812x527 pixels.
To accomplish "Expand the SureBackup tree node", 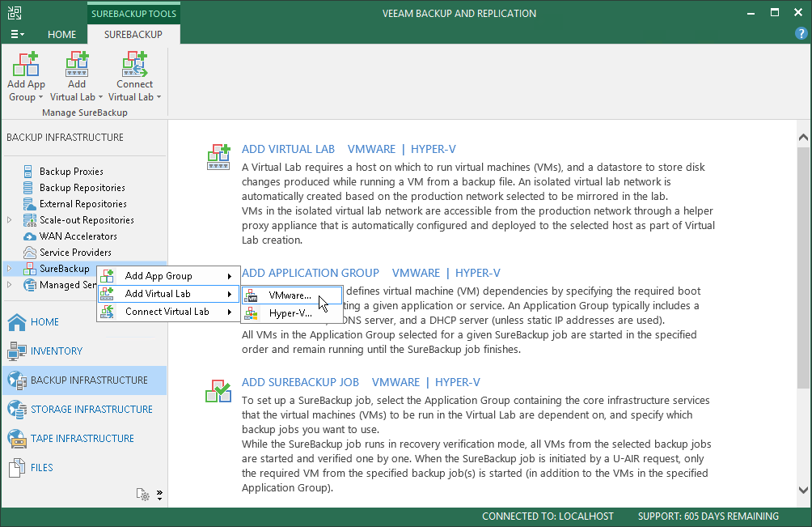I will [x=10, y=269].
